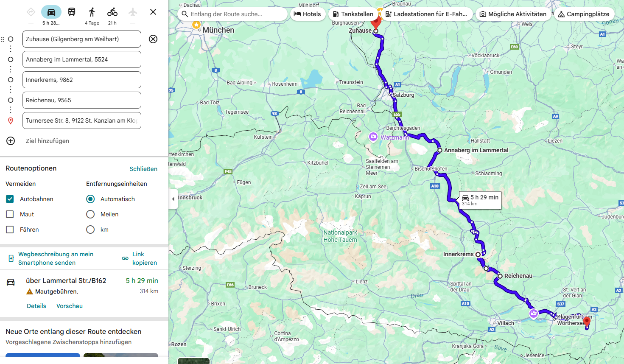Click the 5 h 29 min route label
Image resolution: width=624 pixels, height=364 pixels.
click(480, 200)
